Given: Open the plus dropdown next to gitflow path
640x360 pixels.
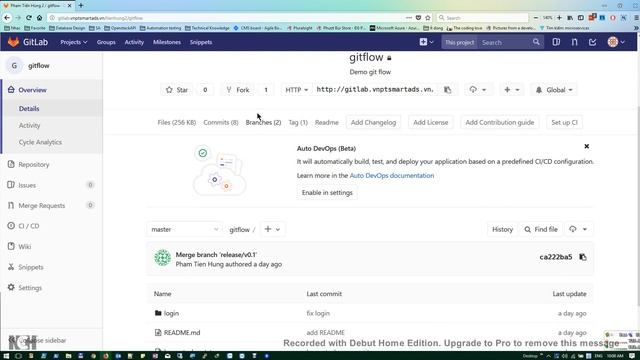Looking at the screenshot, I should pos(272,229).
